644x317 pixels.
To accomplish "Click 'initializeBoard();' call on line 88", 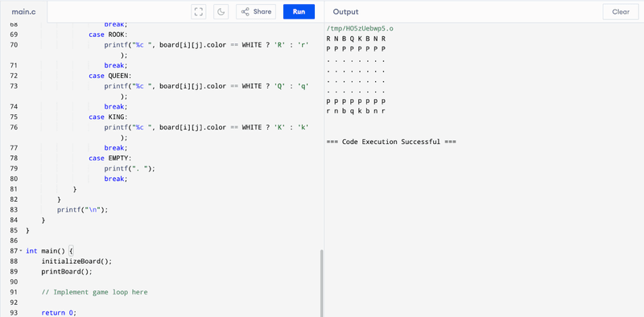I will coord(76,261).
